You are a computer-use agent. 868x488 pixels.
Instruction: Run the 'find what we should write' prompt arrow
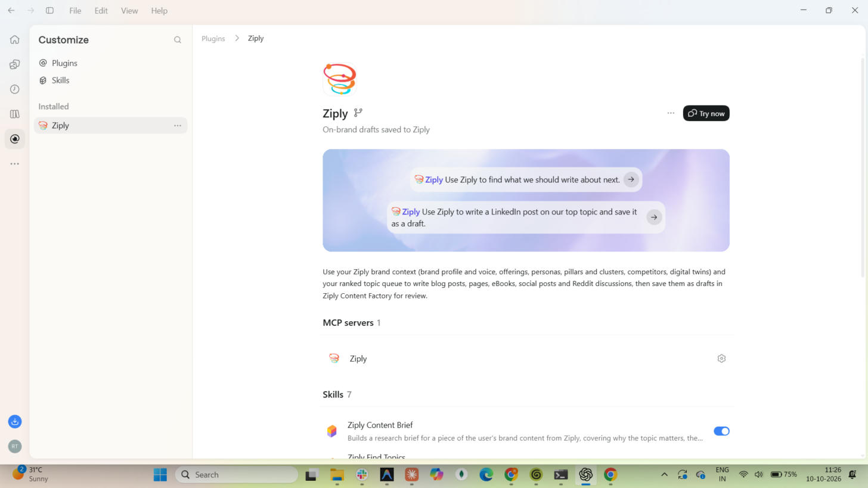pyautogui.click(x=631, y=179)
